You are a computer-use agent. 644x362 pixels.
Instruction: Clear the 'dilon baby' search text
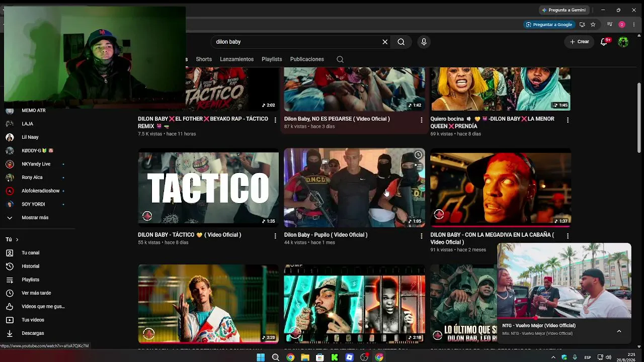click(x=385, y=42)
